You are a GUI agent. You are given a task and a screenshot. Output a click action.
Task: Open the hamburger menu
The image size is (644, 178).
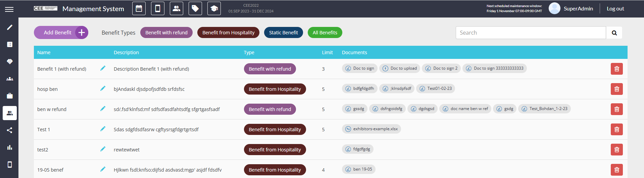(9, 9)
